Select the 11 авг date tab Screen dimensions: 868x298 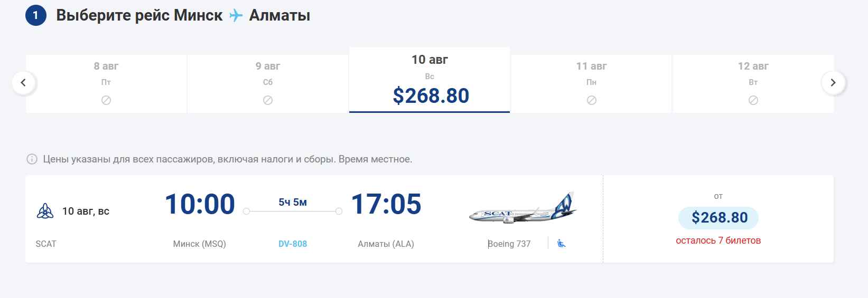591,83
